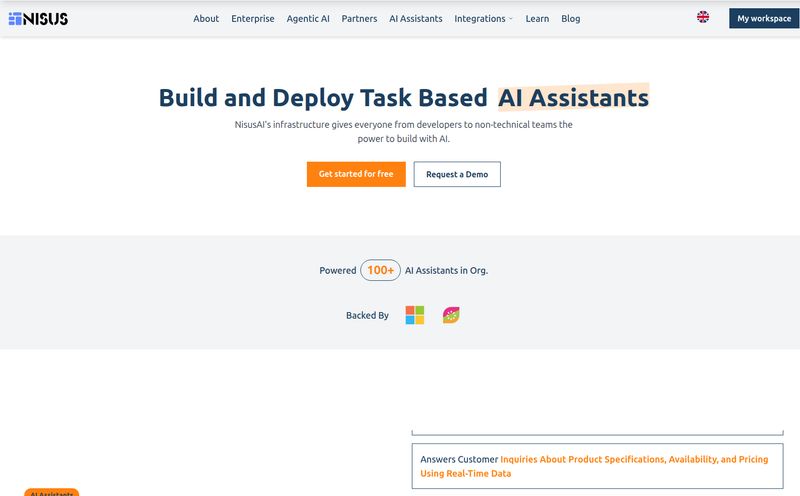Open AI Assistants in the navigation
The height and width of the screenshot is (496, 800).
tap(416, 18)
